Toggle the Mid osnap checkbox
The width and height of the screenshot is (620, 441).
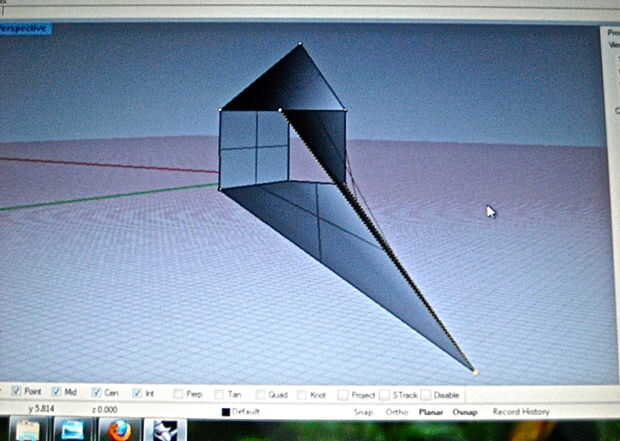coord(56,392)
